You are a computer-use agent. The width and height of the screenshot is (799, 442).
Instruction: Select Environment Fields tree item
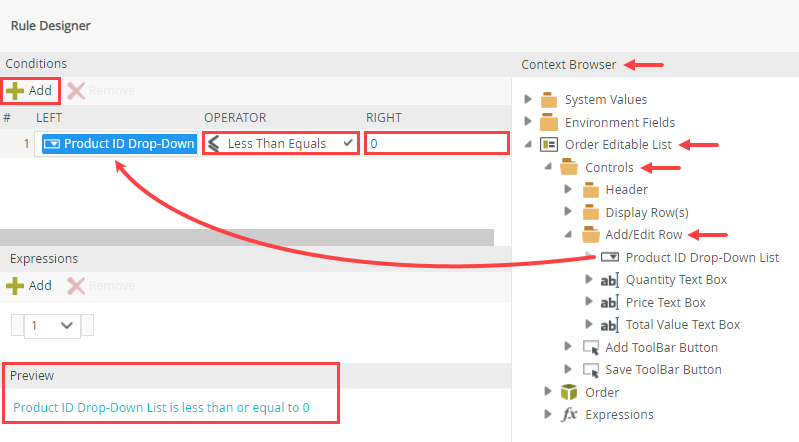620,122
